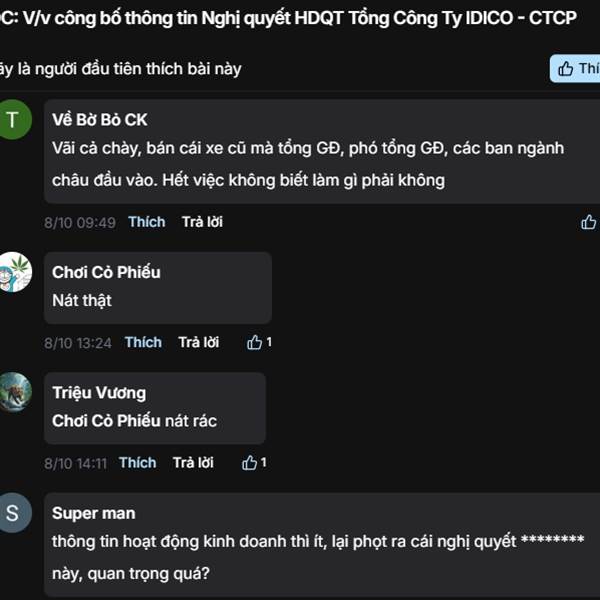Click the 8/10 13:24 comment timestamp
The height and width of the screenshot is (600, 600).
(x=78, y=343)
